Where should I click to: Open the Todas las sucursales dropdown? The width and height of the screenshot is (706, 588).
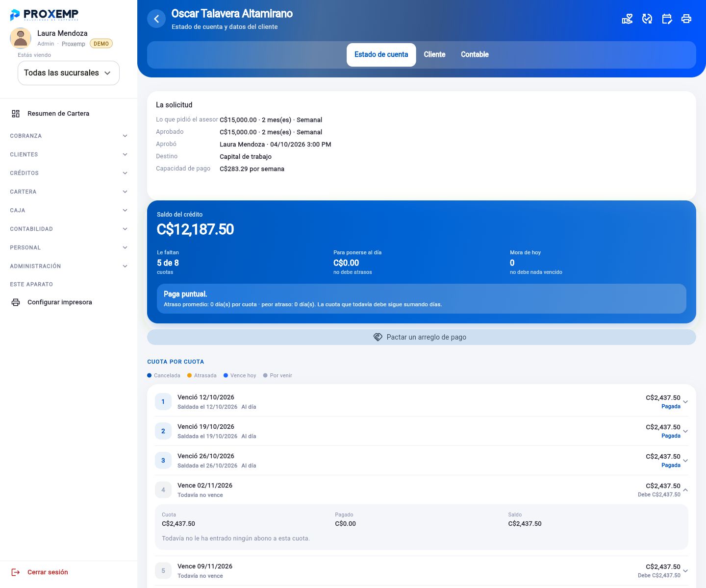(69, 73)
